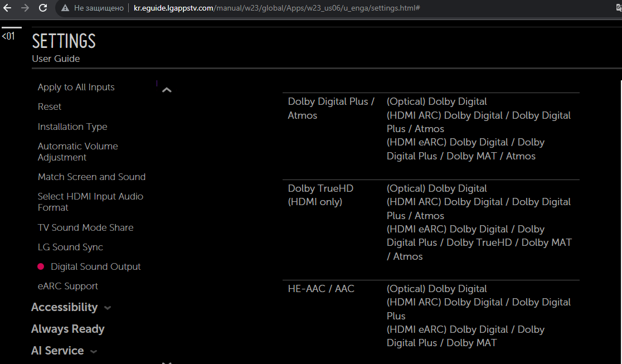Click the not-secure warning triangle icon
Screen dimensions: 622x364
click(65, 8)
